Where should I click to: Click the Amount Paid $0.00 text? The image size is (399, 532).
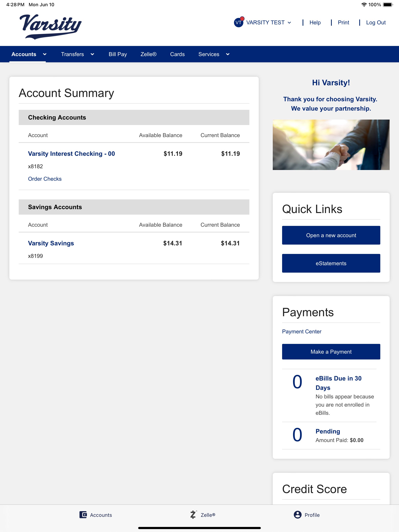[339, 440]
